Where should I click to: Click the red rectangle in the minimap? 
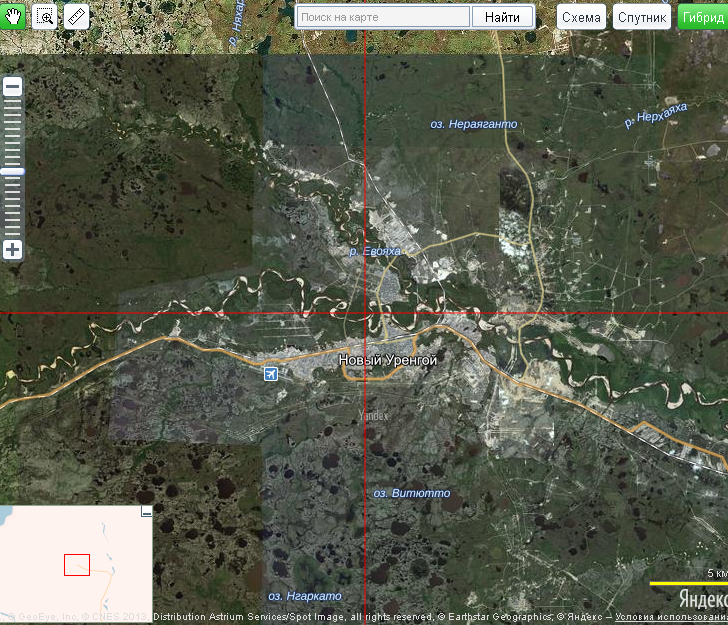coord(77,564)
